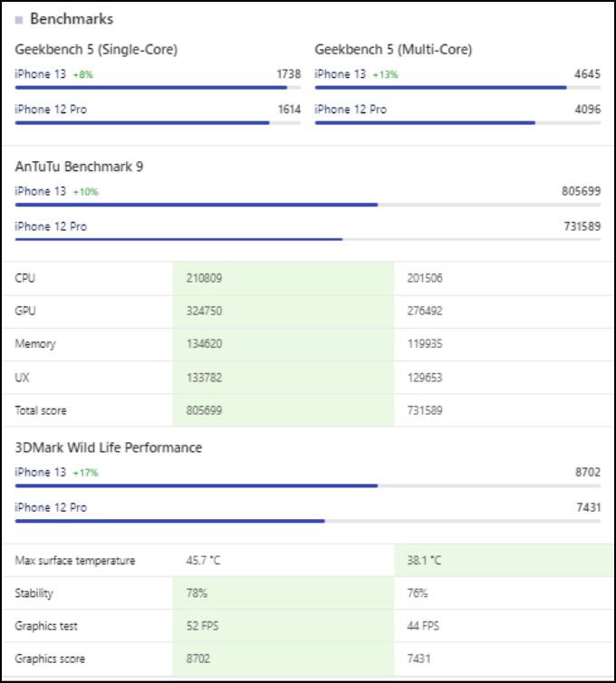Click the multi-core score 4645
This screenshot has width=616, height=683.
pyautogui.click(x=587, y=74)
